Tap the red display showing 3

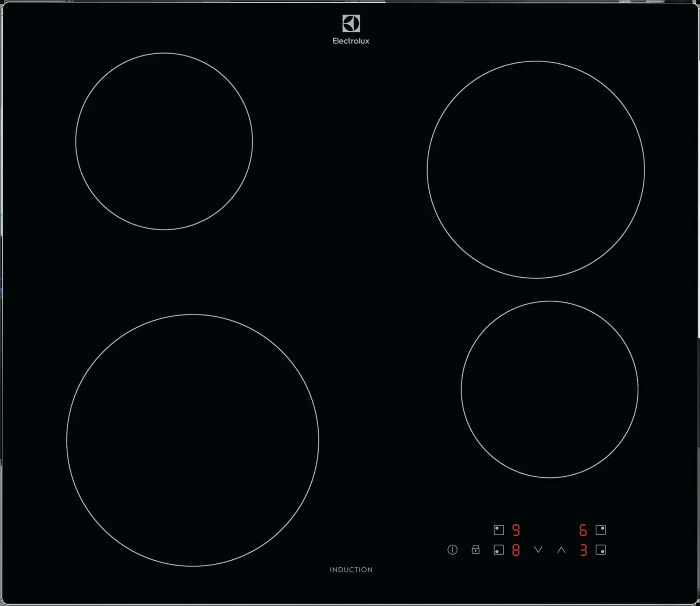583,550
